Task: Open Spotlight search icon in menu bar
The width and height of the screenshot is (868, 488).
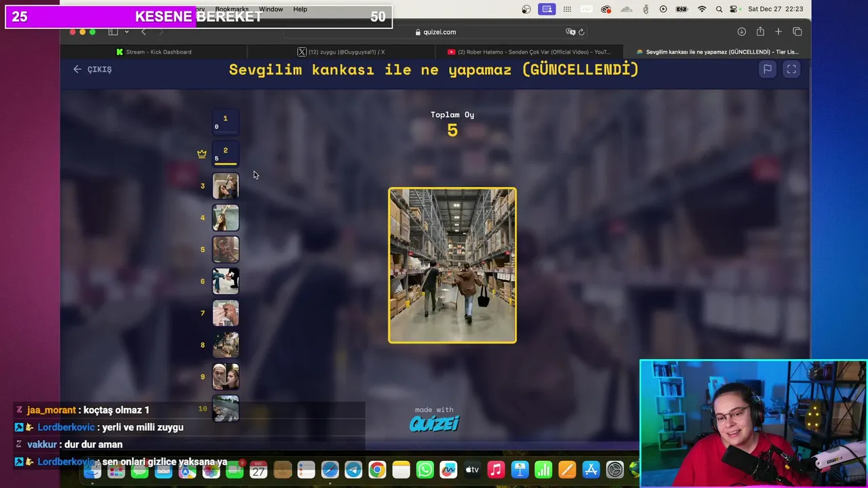Action: pos(719,9)
